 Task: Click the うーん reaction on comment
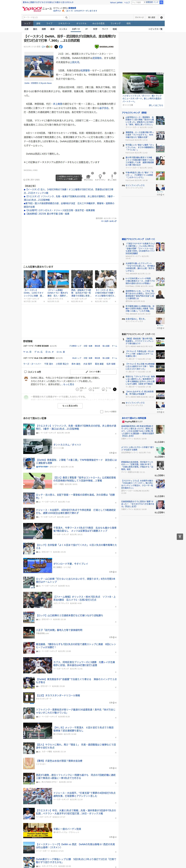click(x=103, y=389)
